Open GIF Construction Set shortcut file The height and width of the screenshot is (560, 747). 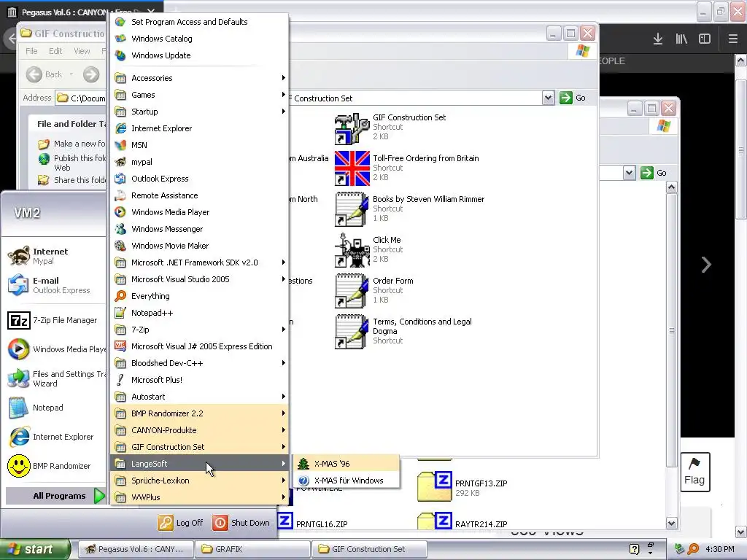(x=391, y=127)
